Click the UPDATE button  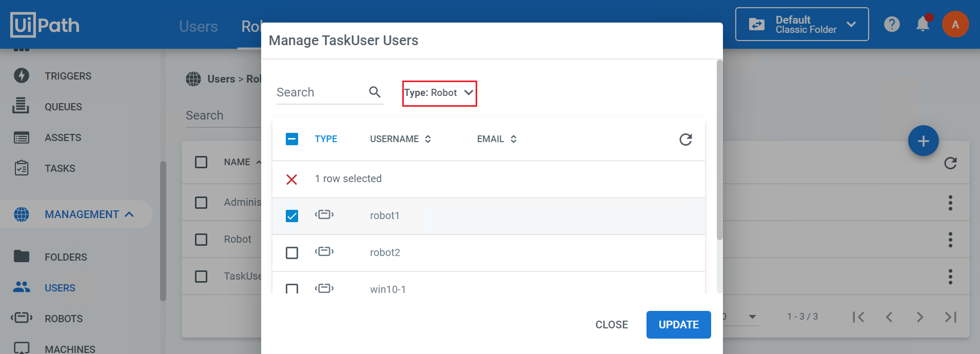point(679,325)
